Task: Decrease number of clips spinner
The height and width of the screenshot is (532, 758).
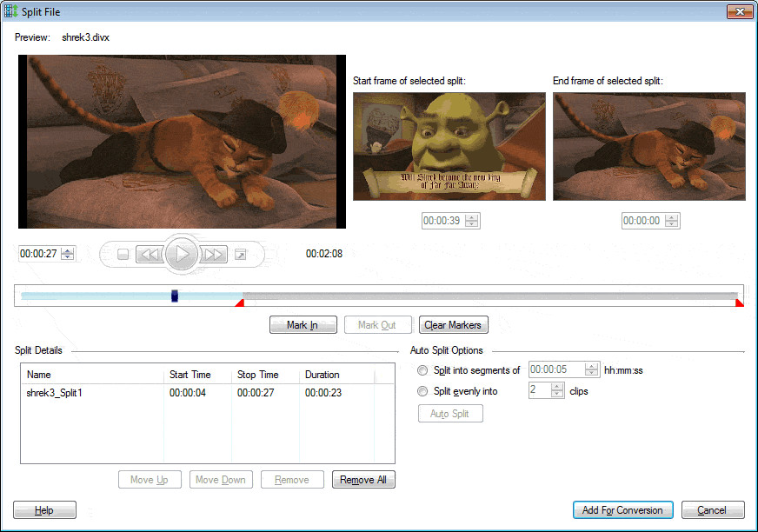Action: 557,394
